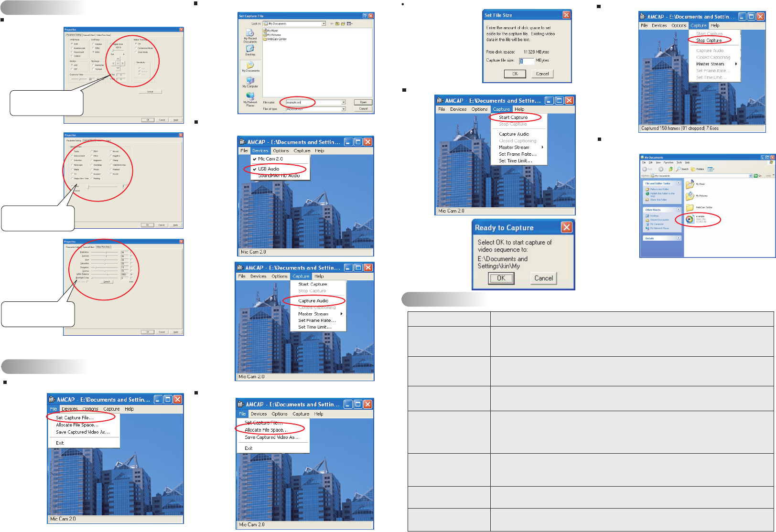The image size is (776, 532).
Task: Click Up One Level icon in Set Capture File
Action: 337,23
